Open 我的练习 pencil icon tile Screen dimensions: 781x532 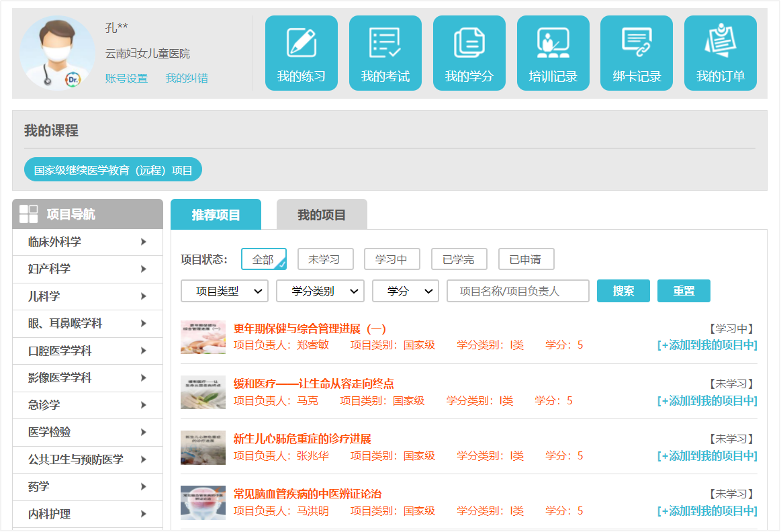(x=301, y=53)
